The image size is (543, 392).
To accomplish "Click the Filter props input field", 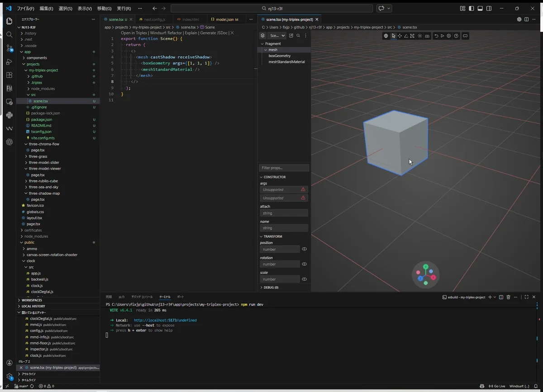I will click(284, 168).
